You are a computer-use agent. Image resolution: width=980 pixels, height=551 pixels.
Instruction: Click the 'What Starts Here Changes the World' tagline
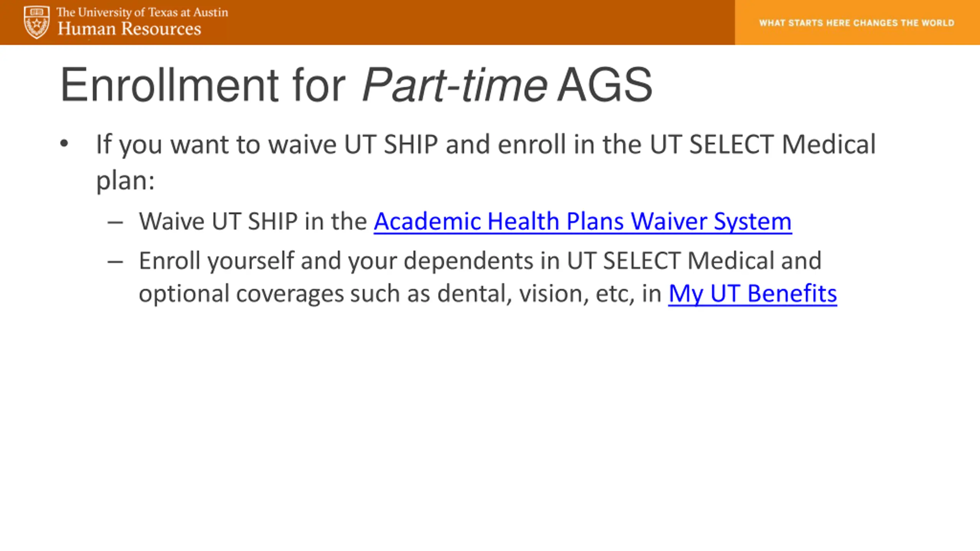pyautogui.click(x=857, y=23)
